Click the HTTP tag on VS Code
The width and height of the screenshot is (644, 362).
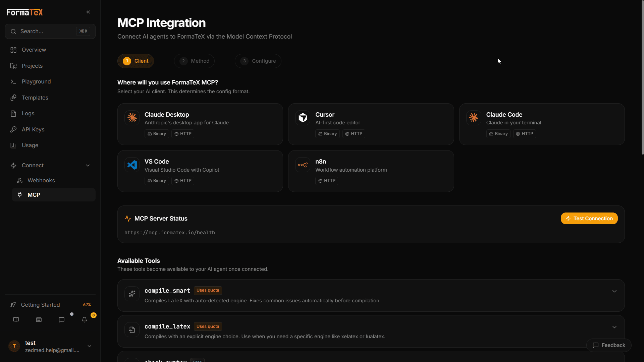183,181
